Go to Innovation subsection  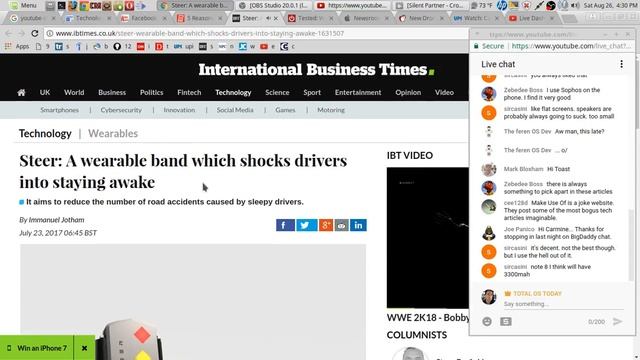[179, 110]
